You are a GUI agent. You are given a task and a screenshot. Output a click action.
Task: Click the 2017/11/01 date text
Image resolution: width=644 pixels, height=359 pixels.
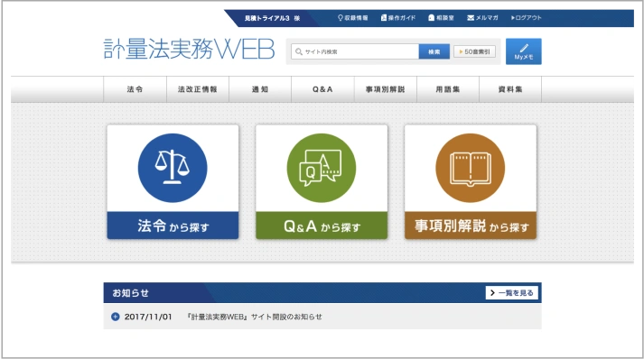148,317
